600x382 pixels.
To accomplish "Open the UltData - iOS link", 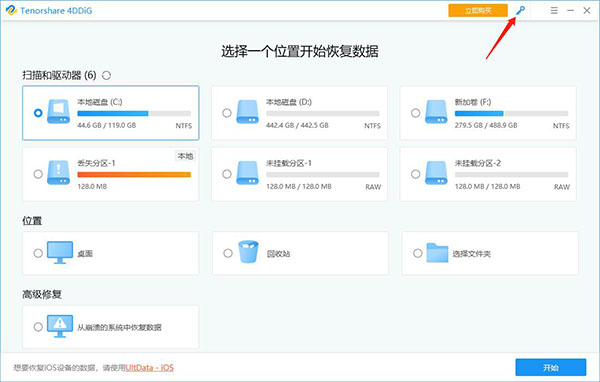I will click(x=150, y=368).
